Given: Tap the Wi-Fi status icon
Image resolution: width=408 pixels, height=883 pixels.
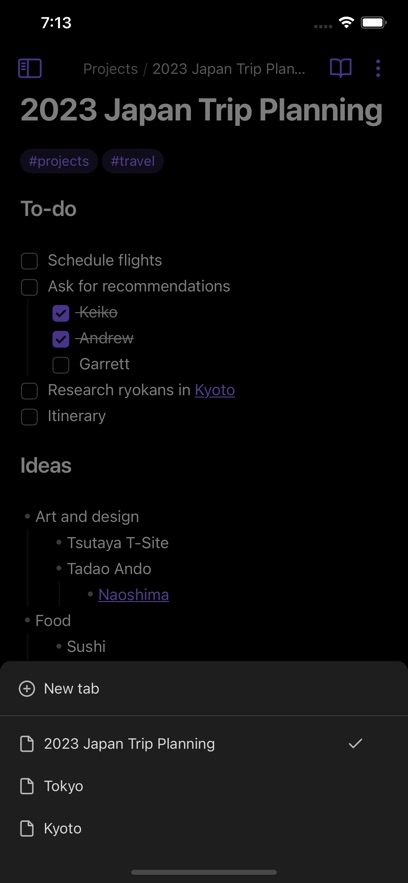Looking at the screenshot, I should (x=346, y=23).
